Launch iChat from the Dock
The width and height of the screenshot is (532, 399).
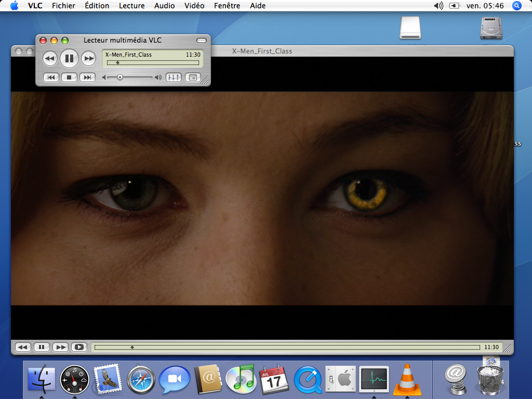[175, 379]
